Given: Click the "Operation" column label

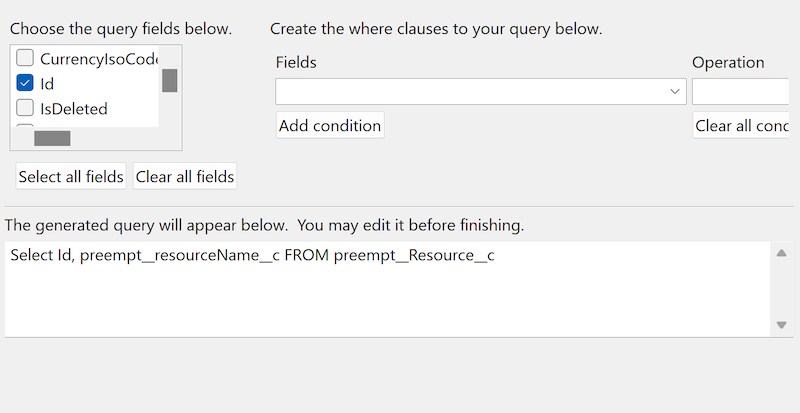Looking at the screenshot, I should 728,62.
